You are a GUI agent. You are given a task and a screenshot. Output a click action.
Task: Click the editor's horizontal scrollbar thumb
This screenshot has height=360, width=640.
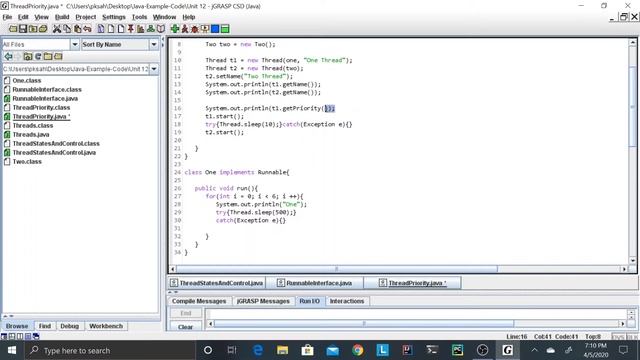point(337,269)
